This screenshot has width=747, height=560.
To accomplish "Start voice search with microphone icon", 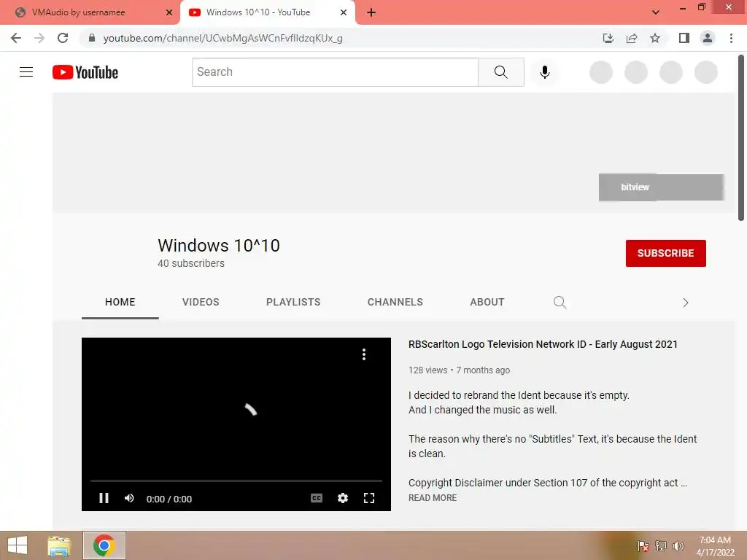I will [544, 72].
